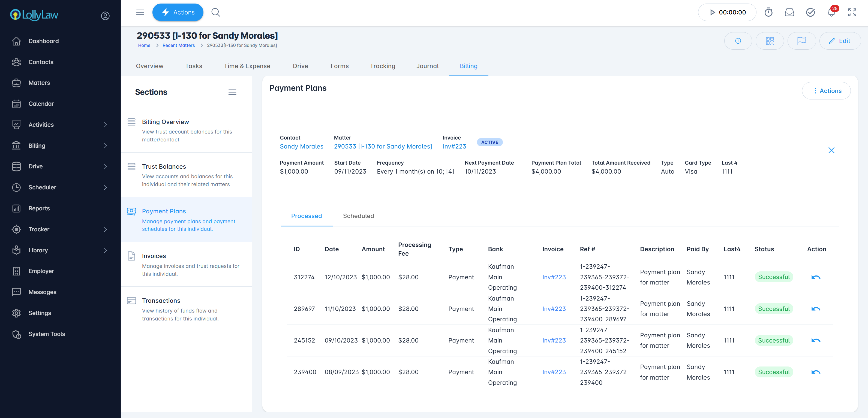
Task: Open the Time & Expense tab
Action: [x=247, y=66]
